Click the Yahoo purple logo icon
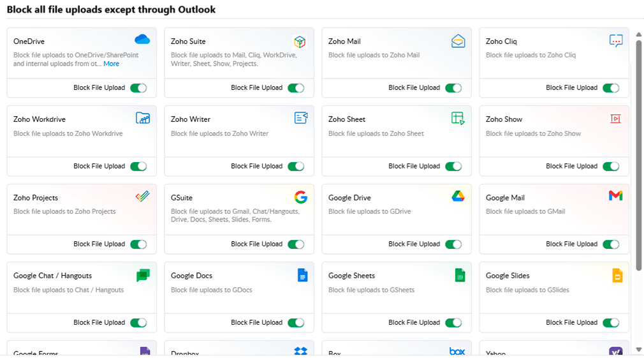644x358 pixels. (616, 351)
